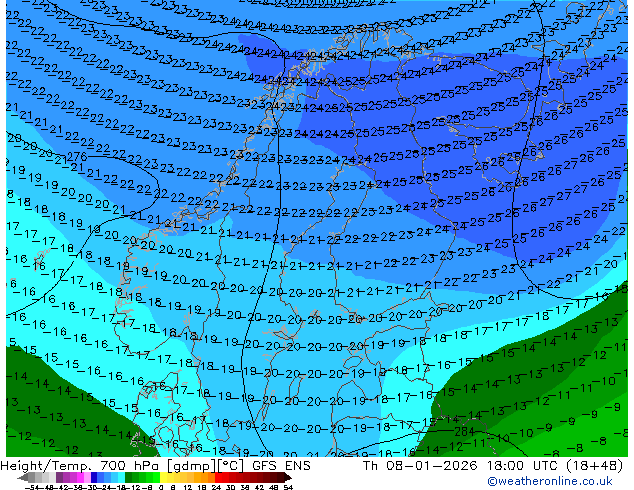
Task: Select the yellow 0 degree legend swatch
Action: (x=164, y=477)
